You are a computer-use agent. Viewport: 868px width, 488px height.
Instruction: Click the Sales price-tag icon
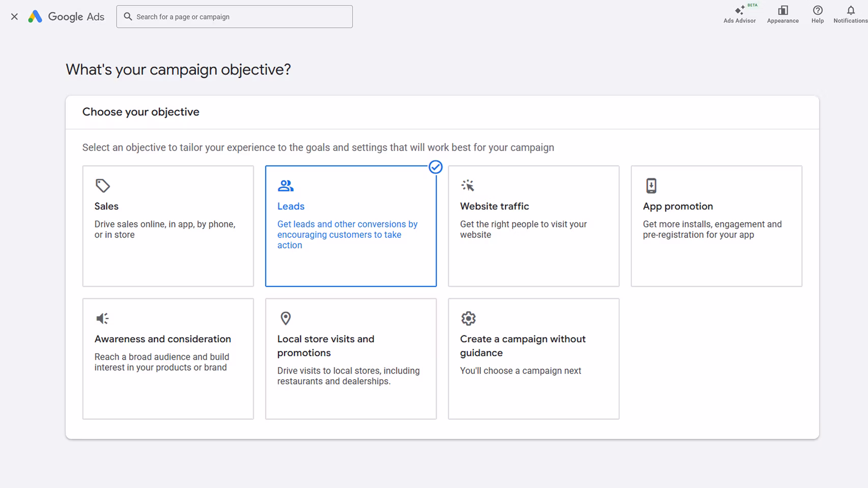tap(102, 185)
